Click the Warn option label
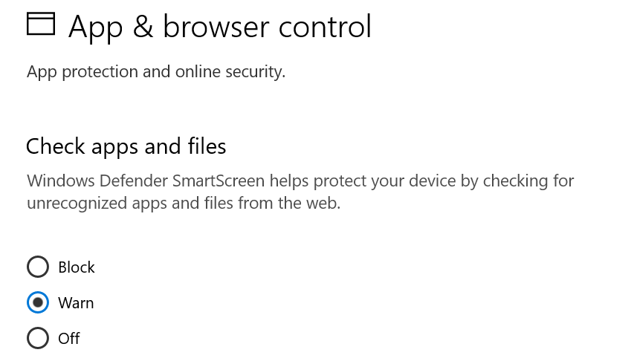 tap(76, 303)
